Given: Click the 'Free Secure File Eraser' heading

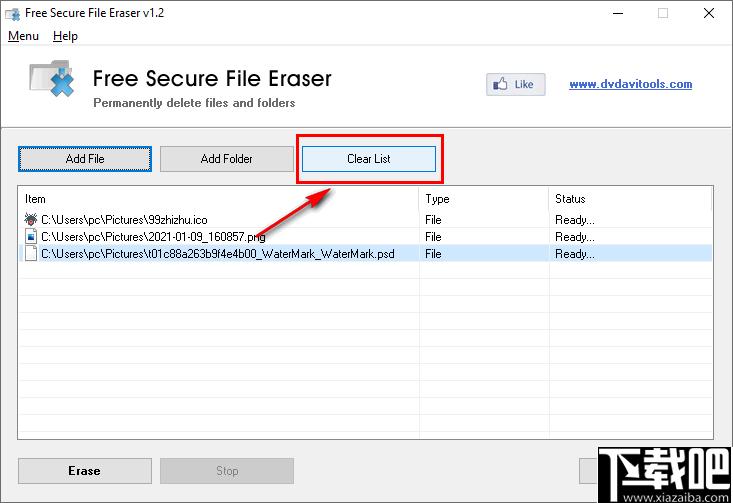Looking at the screenshot, I should [212, 79].
